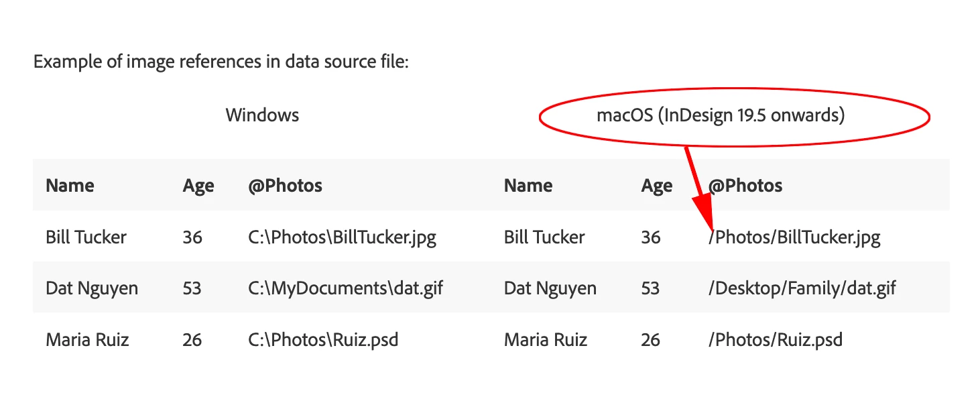
Task: Click the /Photos/BillTucker.jpg macOS path
Action: click(794, 237)
